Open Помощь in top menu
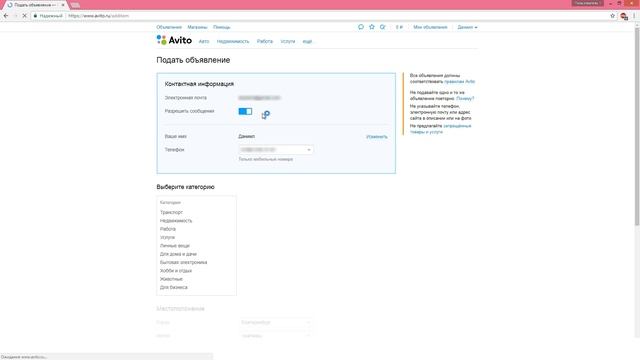This screenshot has height=360, width=640. (x=222, y=27)
